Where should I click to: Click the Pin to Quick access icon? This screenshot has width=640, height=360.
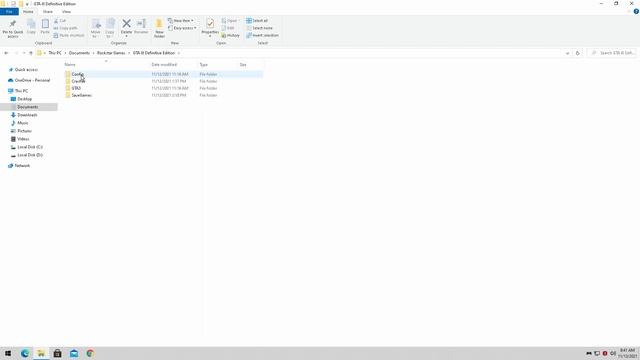point(13,28)
